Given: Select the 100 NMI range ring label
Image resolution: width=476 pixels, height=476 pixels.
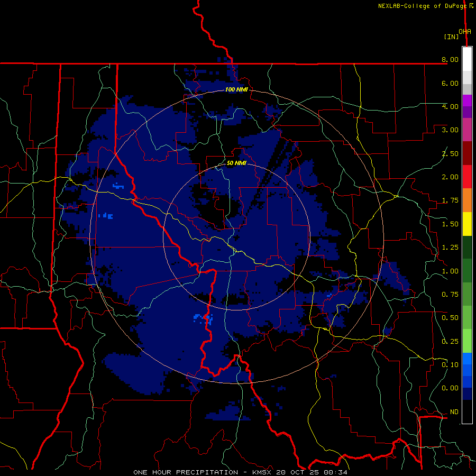Looking at the screenshot, I should 236,89.
